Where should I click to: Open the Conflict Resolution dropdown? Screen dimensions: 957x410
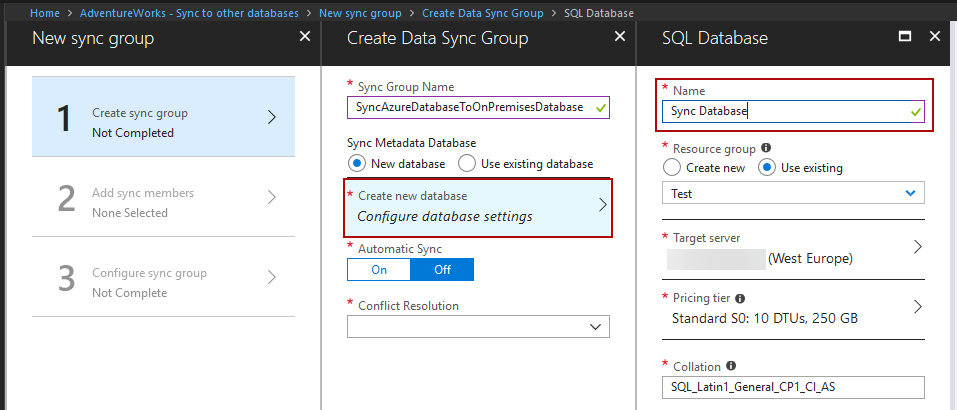coord(478,327)
